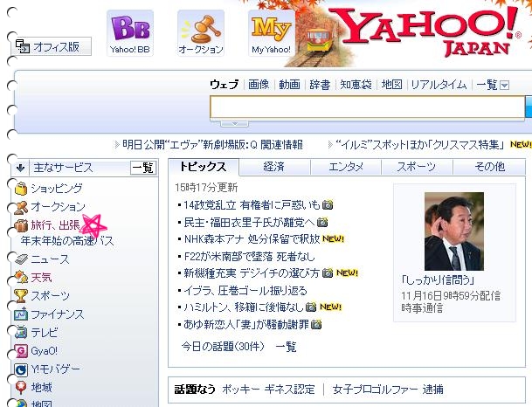
Task: Select the 辞書 search tab
Action: coord(320,85)
